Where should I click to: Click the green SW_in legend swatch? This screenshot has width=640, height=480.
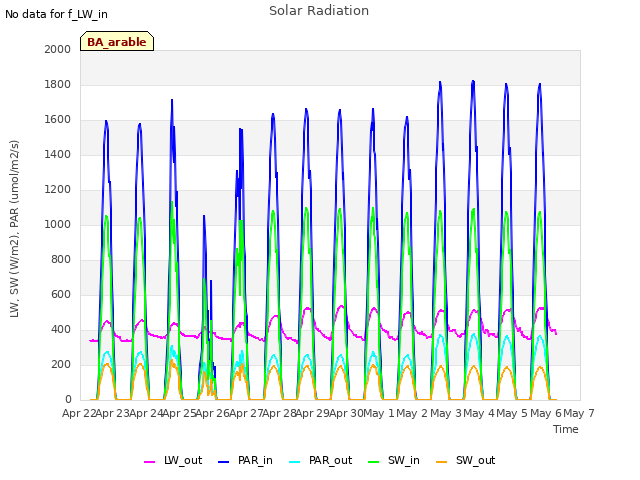373,462
